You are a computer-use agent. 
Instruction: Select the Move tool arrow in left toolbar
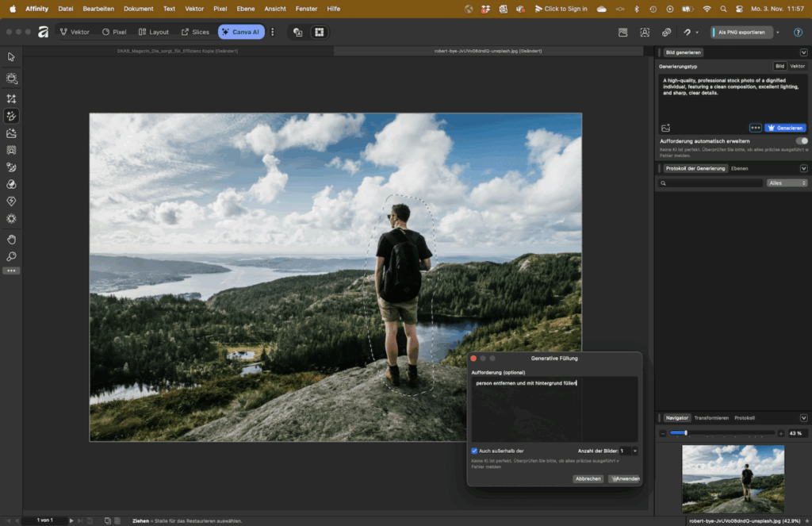(x=11, y=57)
